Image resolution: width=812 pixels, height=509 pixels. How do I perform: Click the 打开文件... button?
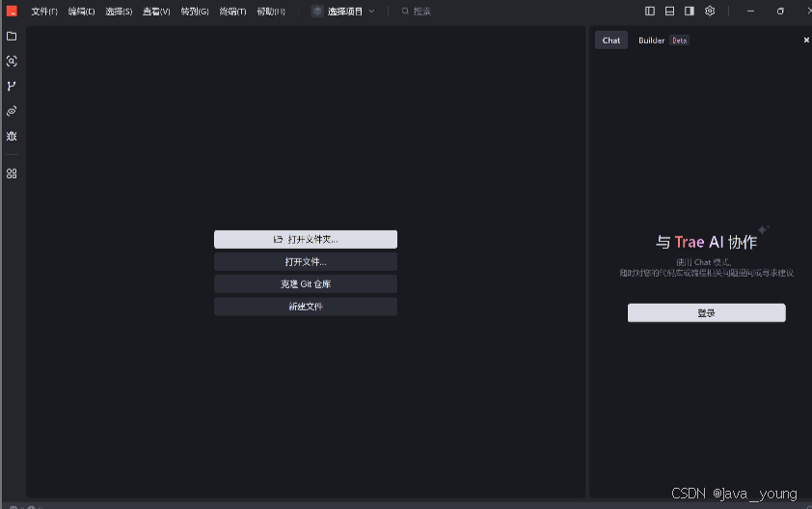pyautogui.click(x=306, y=262)
